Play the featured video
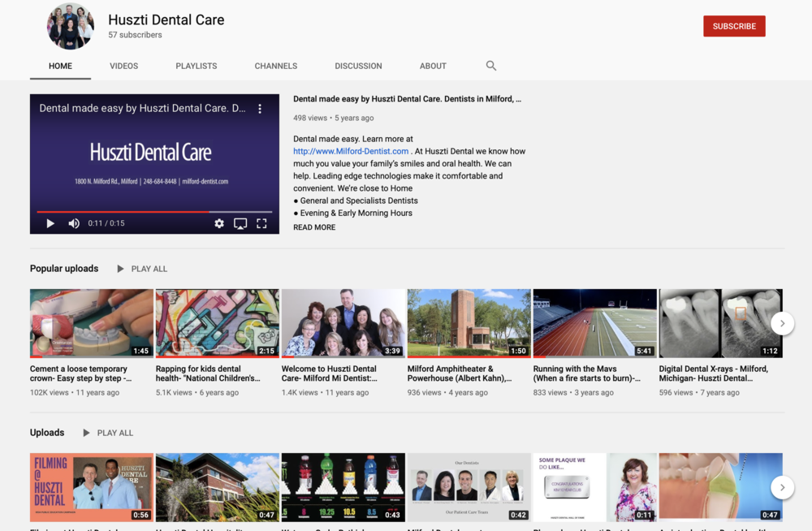The height and width of the screenshot is (531, 812). click(x=50, y=223)
